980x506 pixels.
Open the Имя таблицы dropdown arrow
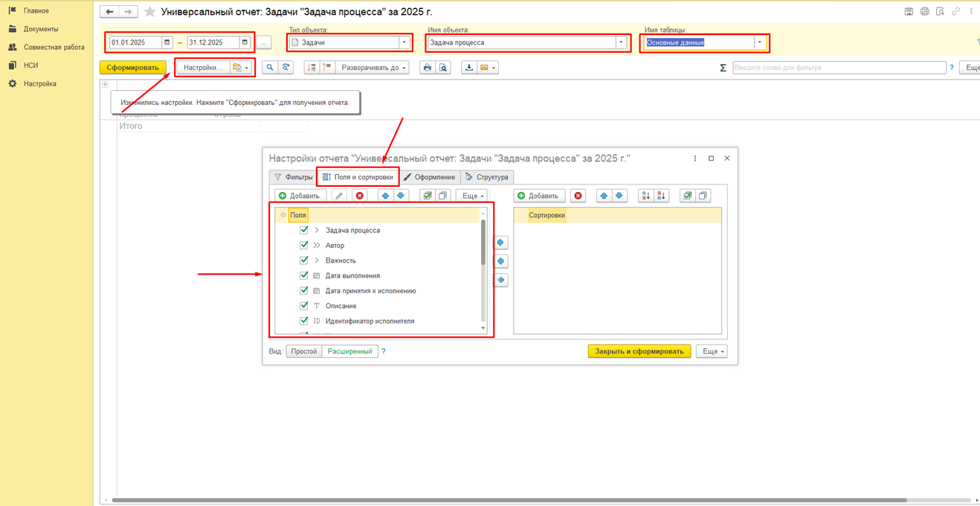(x=759, y=42)
